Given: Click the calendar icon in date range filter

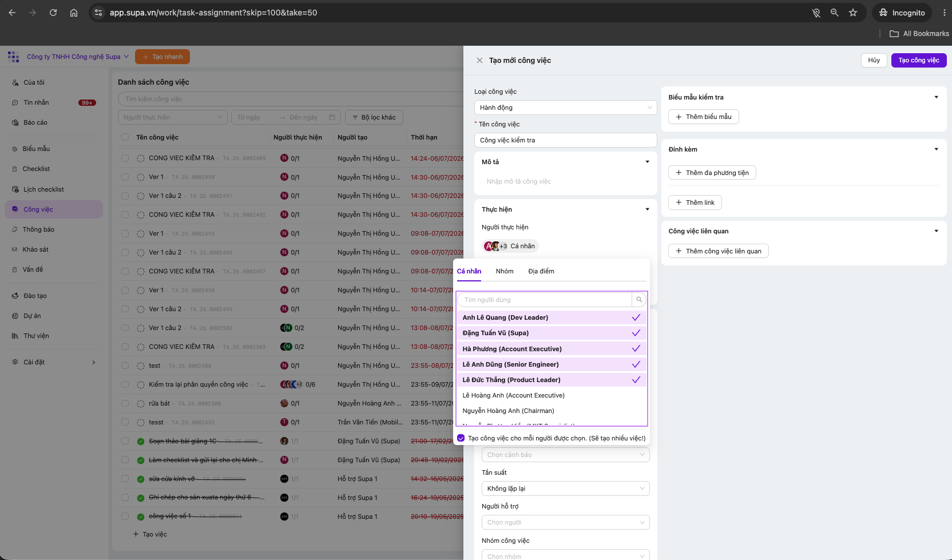Looking at the screenshot, I should 332,117.
